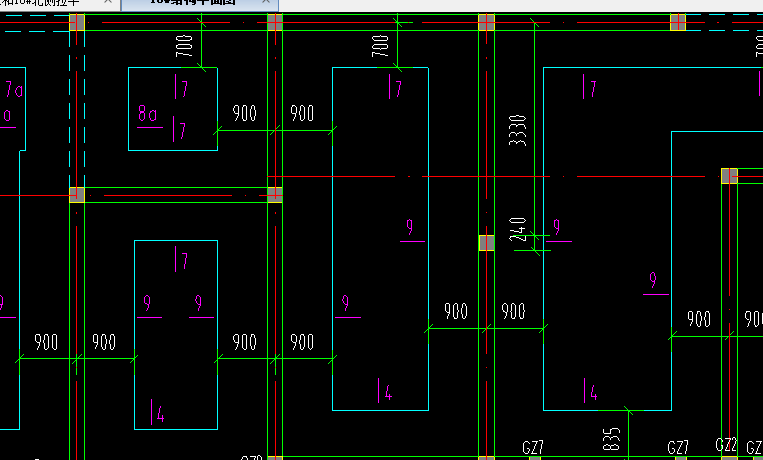Select the GZ7 label right of the 835 dimension
Image resolution: width=763 pixels, height=460 pixels.
point(678,447)
